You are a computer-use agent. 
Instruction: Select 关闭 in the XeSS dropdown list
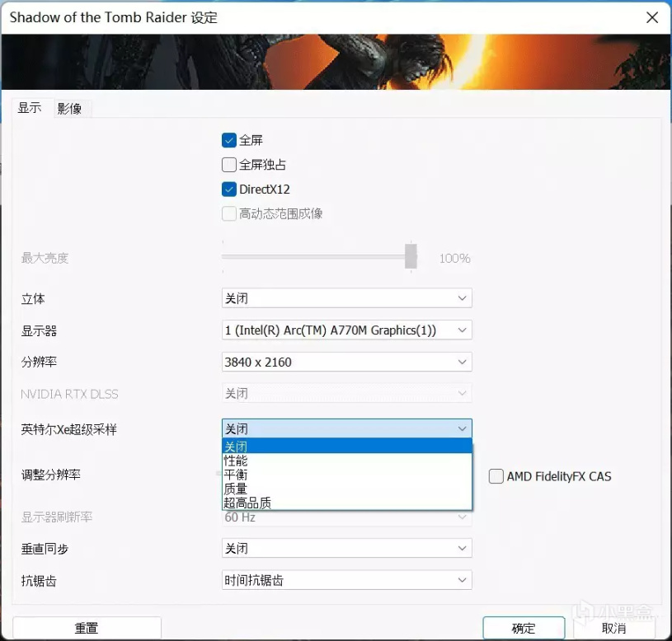[346, 447]
